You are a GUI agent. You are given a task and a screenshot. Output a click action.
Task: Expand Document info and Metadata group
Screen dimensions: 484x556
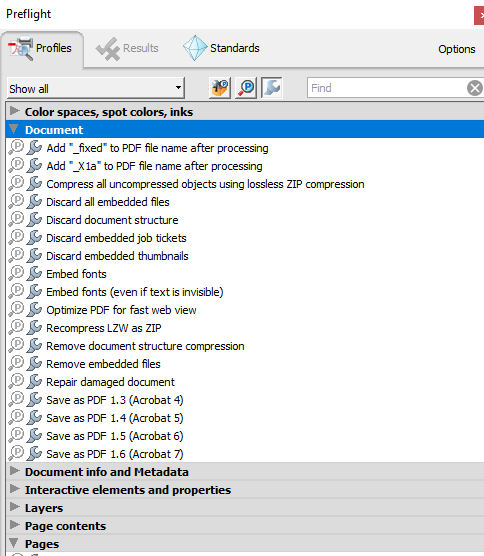click(x=14, y=471)
